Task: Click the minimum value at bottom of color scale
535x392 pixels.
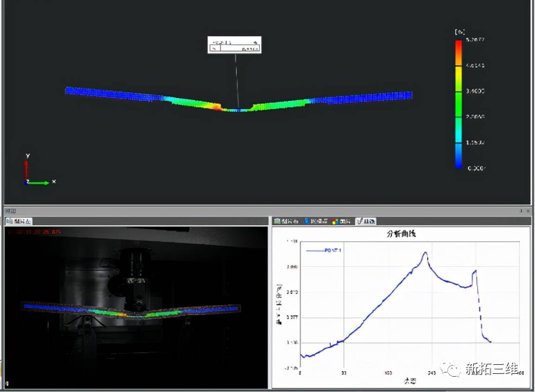Action: point(476,168)
